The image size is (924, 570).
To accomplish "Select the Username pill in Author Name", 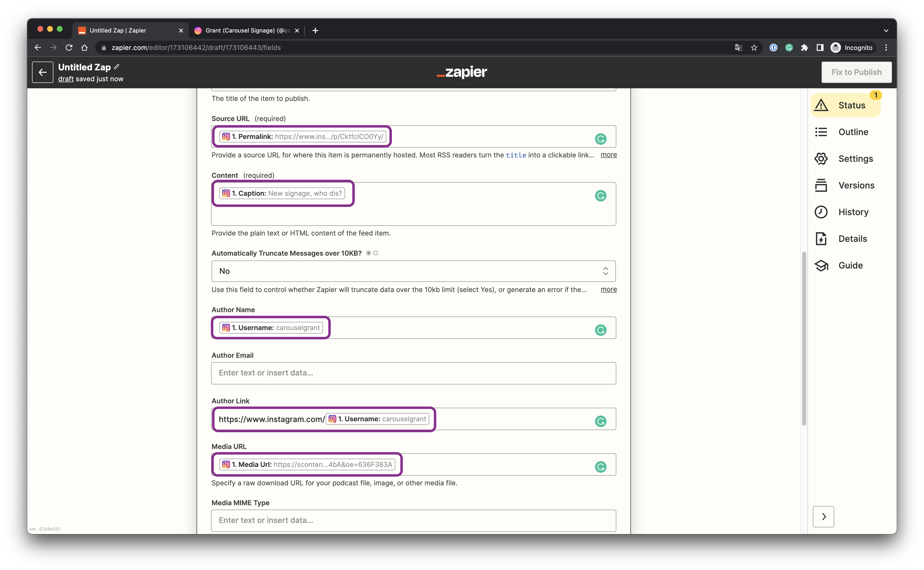I will [271, 328].
